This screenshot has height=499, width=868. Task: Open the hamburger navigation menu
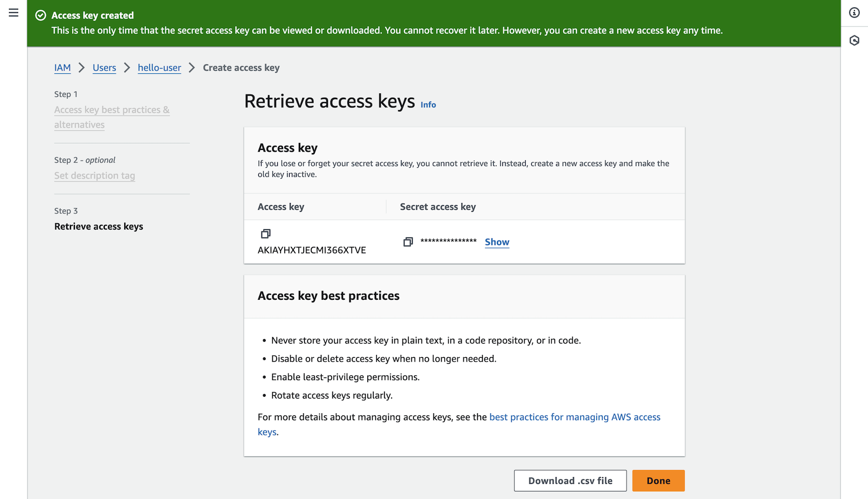pyautogui.click(x=14, y=13)
